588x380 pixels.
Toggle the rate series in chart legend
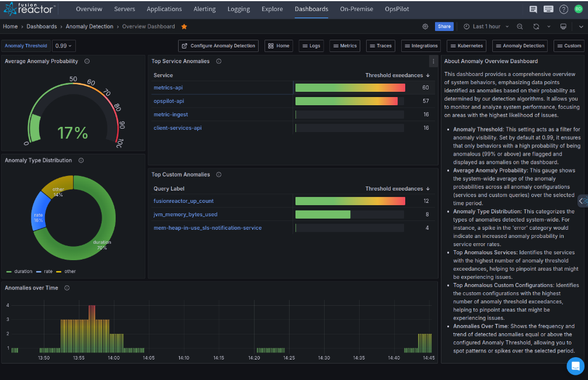(48, 271)
